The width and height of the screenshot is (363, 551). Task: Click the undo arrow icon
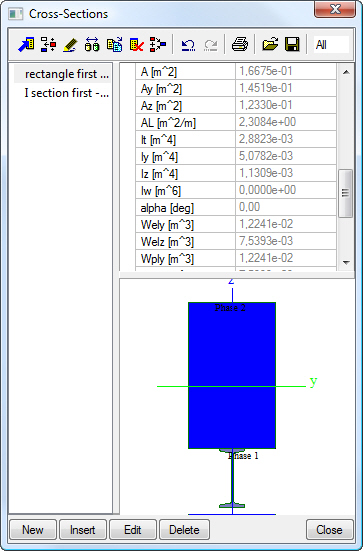[188, 45]
